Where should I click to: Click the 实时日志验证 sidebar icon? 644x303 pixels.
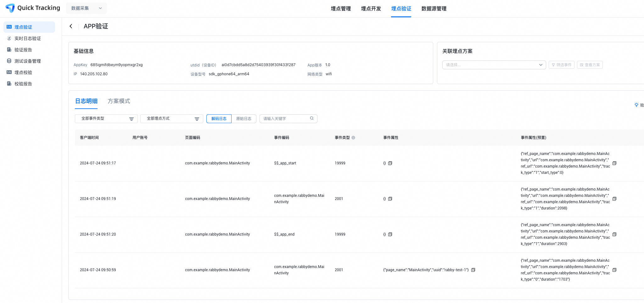tap(9, 38)
